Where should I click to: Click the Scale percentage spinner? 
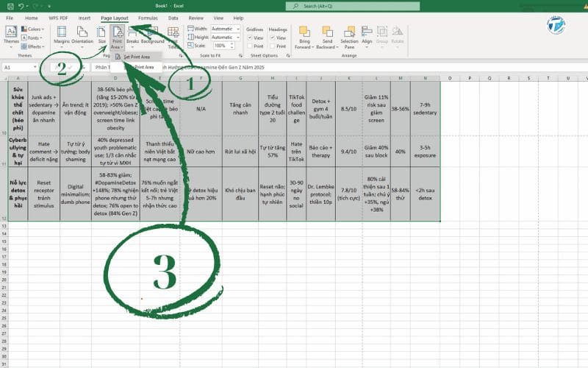tap(224, 46)
